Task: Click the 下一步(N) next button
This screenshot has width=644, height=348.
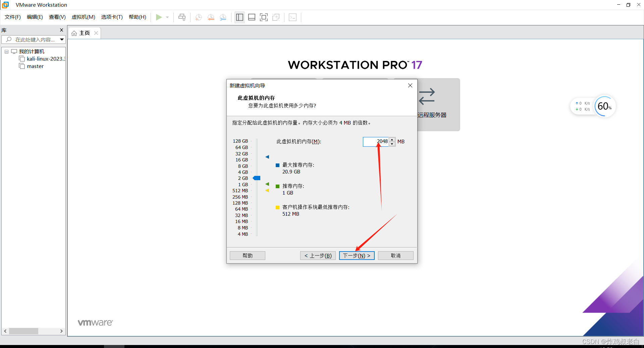Action: pos(357,256)
